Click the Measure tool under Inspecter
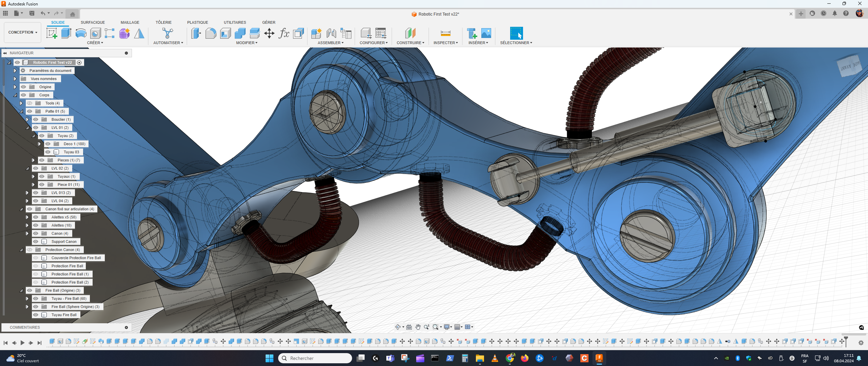868x366 pixels. coord(445,33)
